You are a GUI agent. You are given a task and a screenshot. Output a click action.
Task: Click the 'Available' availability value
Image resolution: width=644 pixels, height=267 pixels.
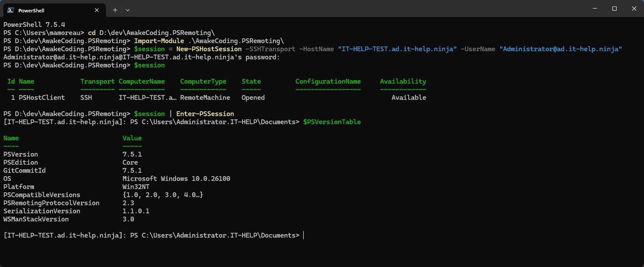point(408,98)
